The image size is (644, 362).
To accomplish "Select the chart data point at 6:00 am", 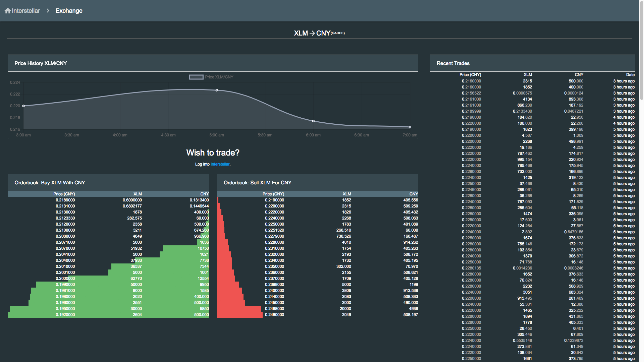I will tap(313, 121).
